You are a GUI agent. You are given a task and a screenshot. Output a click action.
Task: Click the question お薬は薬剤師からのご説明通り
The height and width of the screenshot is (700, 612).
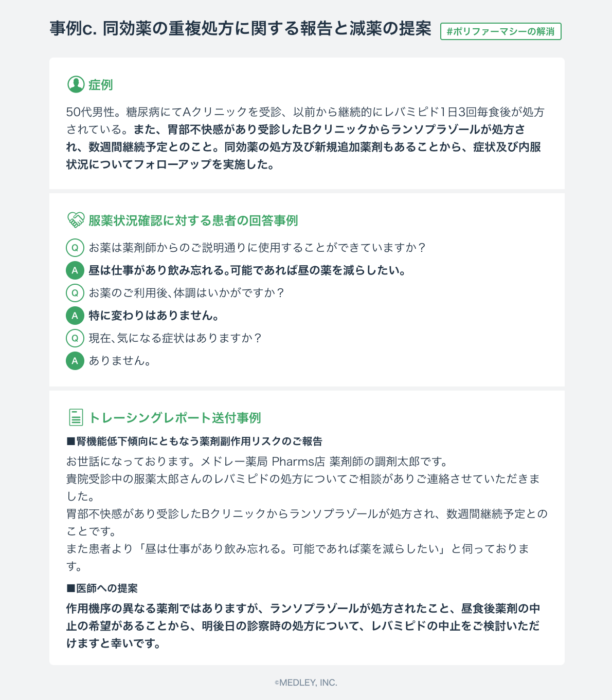pos(258,248)
